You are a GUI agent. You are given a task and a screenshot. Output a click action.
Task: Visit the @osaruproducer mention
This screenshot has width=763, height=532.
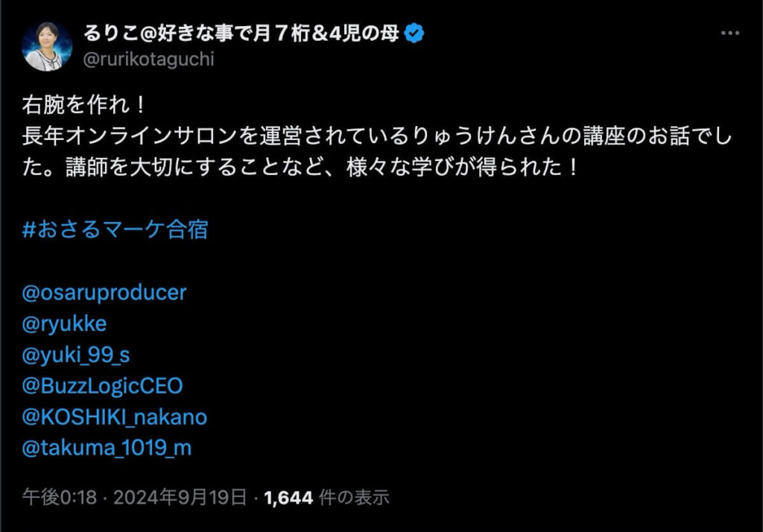point(105,292)
